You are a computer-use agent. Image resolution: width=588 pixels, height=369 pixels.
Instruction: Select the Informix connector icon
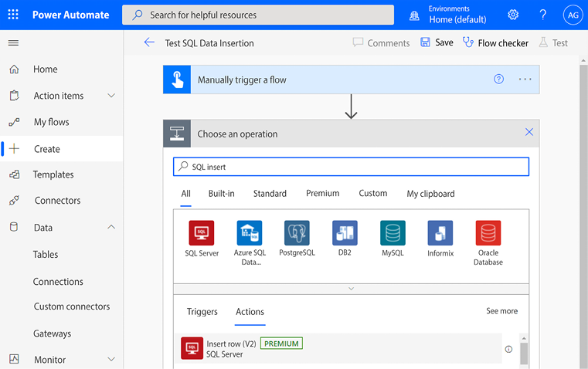(440, 232)
